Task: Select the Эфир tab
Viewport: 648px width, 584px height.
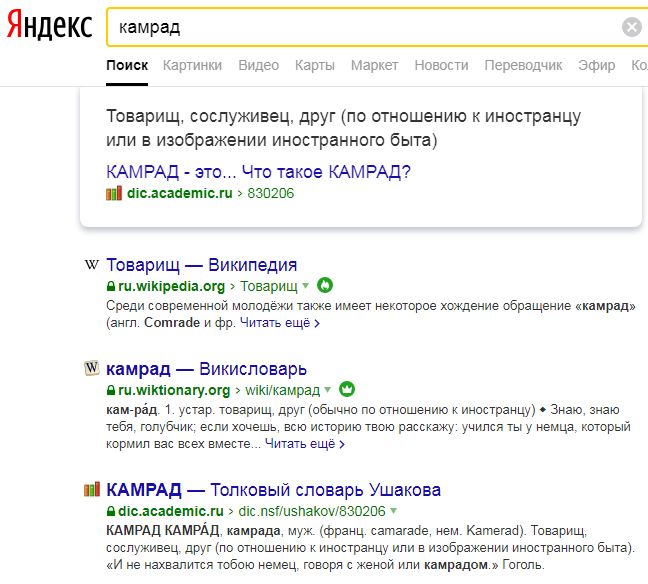Action: (x=596, y=65)
